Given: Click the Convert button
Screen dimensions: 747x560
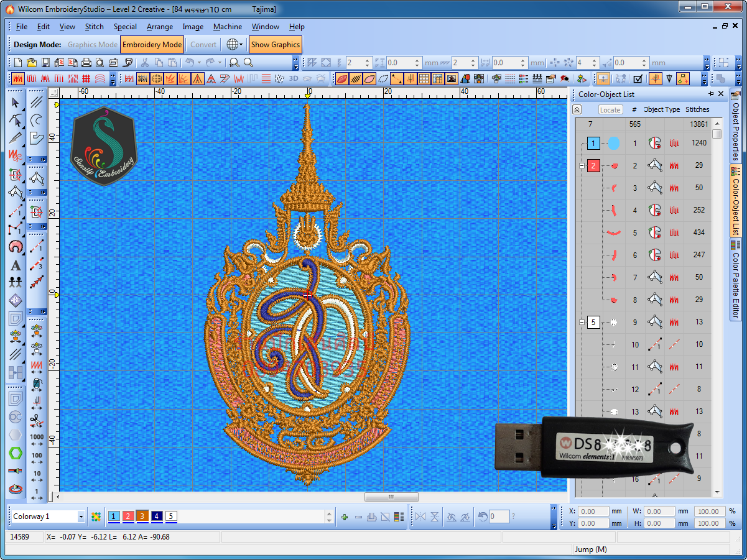Looking at the screenshot, I should click(203, 45).
